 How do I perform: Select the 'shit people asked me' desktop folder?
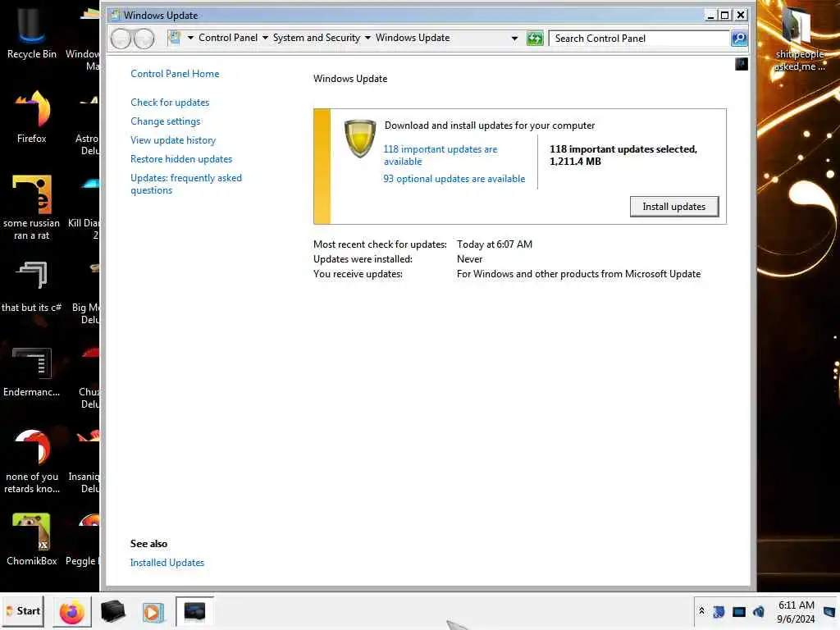tap(799, 39)
